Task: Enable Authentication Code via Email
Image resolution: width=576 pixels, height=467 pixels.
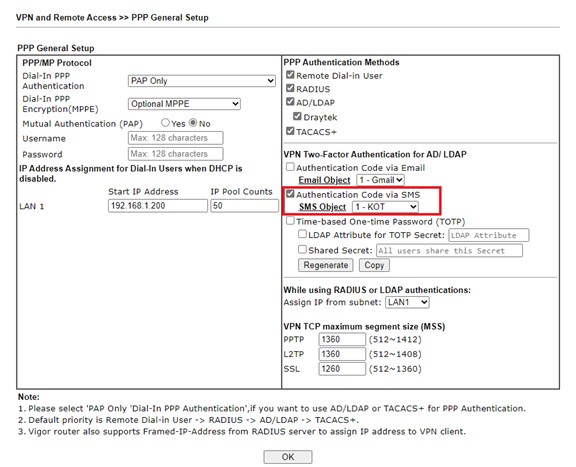Action: [290, 167]
